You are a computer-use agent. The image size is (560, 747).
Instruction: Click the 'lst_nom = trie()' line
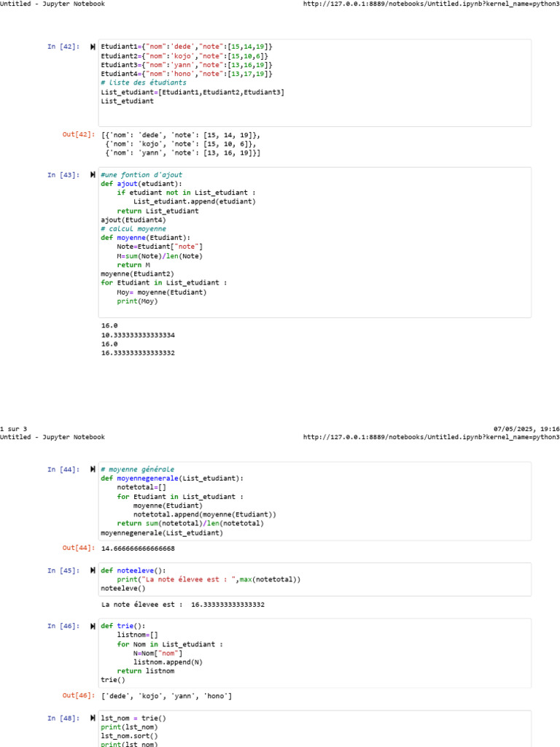coord(133,718)
